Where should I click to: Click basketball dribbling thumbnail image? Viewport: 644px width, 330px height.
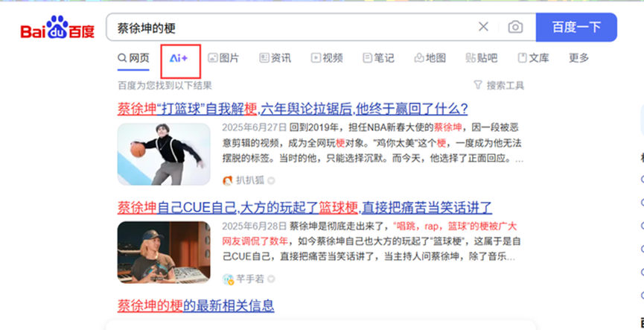164,154
